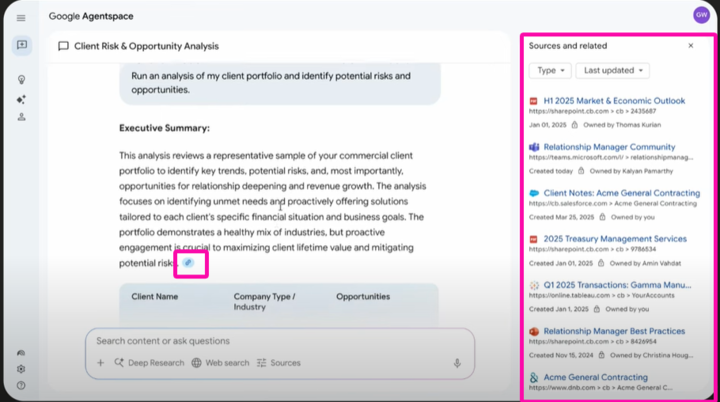Close the Sources and related panel

coord(691,45)
